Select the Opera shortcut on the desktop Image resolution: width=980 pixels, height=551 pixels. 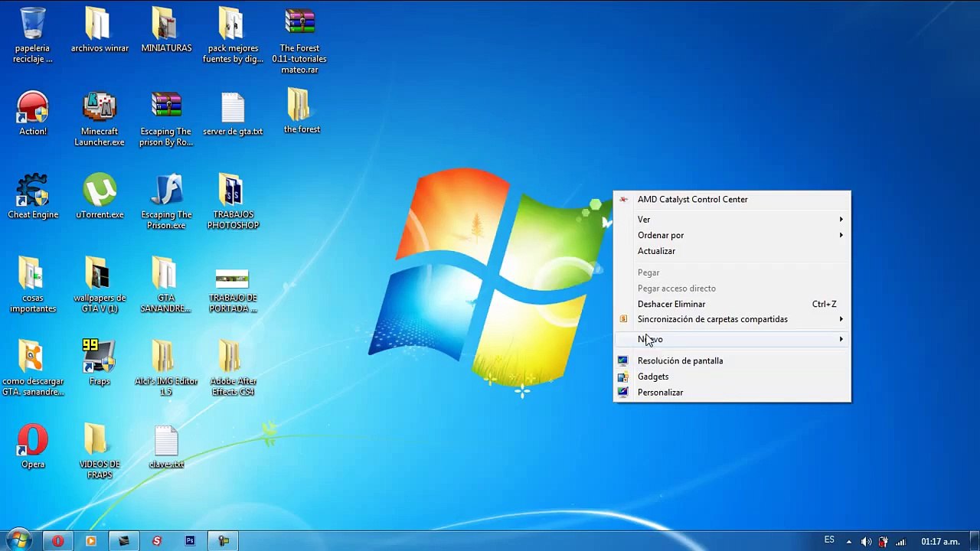pyautogui.click(x=33, y=447)
